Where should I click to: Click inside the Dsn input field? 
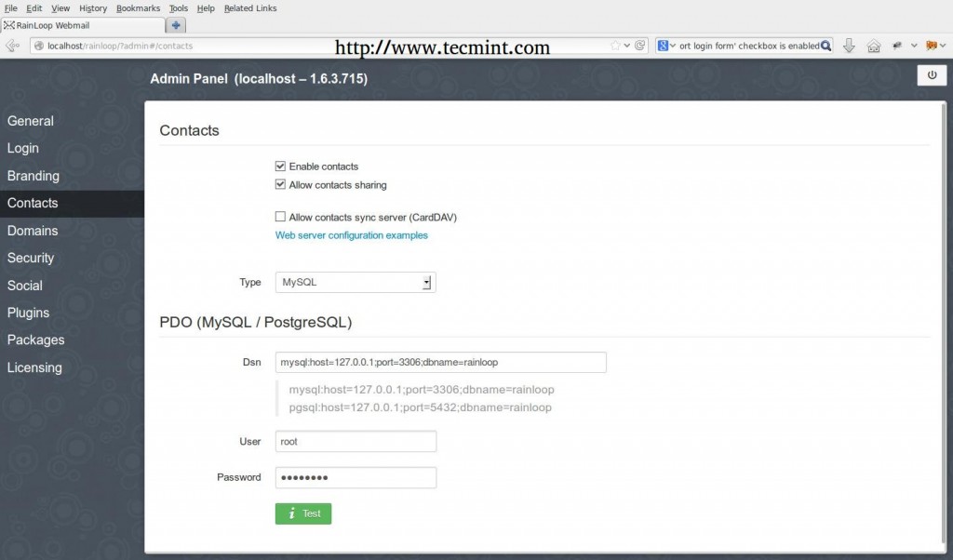pos(437,362)
